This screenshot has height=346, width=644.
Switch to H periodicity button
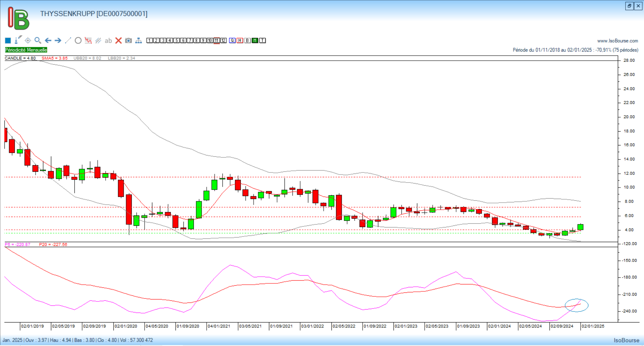point(240,41)
